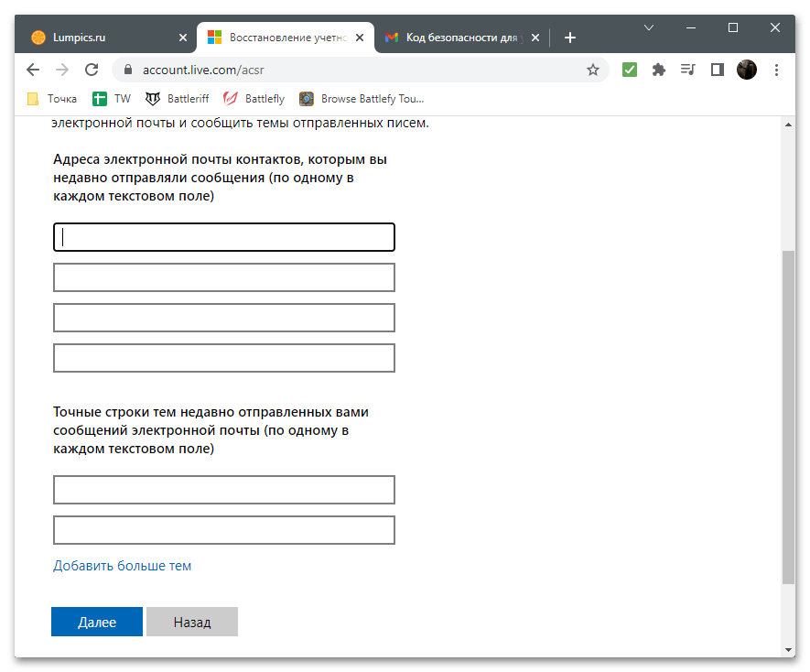Click the Добавить больше тем link
This screenshot has height=672, width=810.
coord(123,566)
